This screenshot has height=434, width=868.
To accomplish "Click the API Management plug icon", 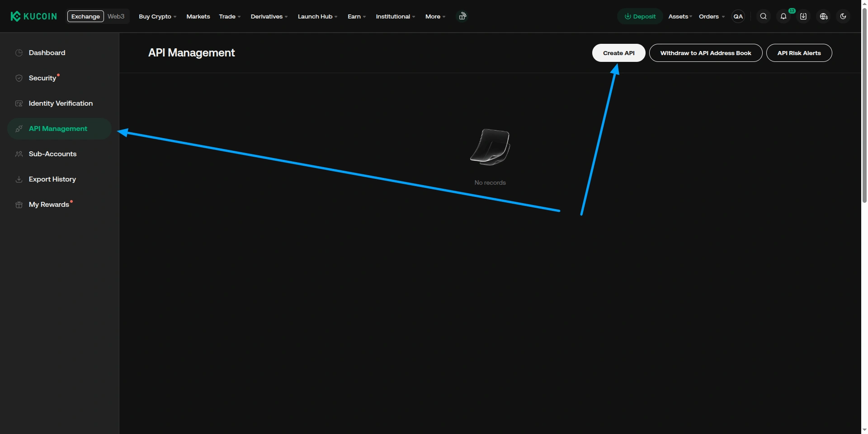I will (19, 129).
